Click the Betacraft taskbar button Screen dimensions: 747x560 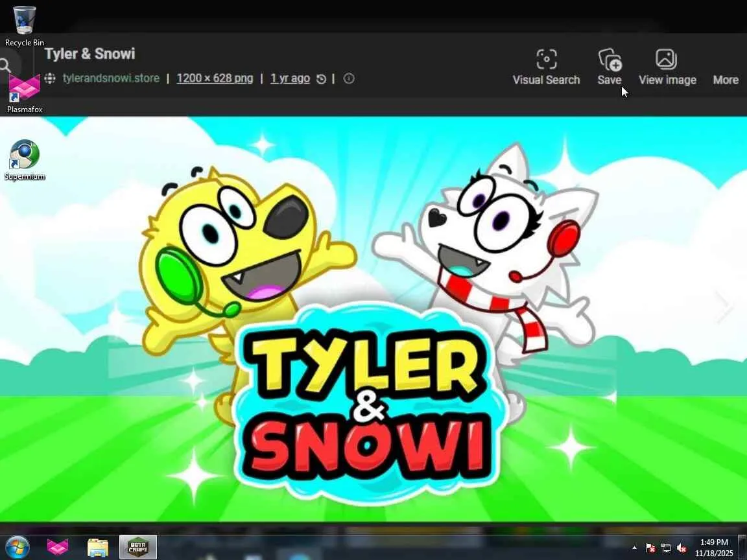pos(137,547)
